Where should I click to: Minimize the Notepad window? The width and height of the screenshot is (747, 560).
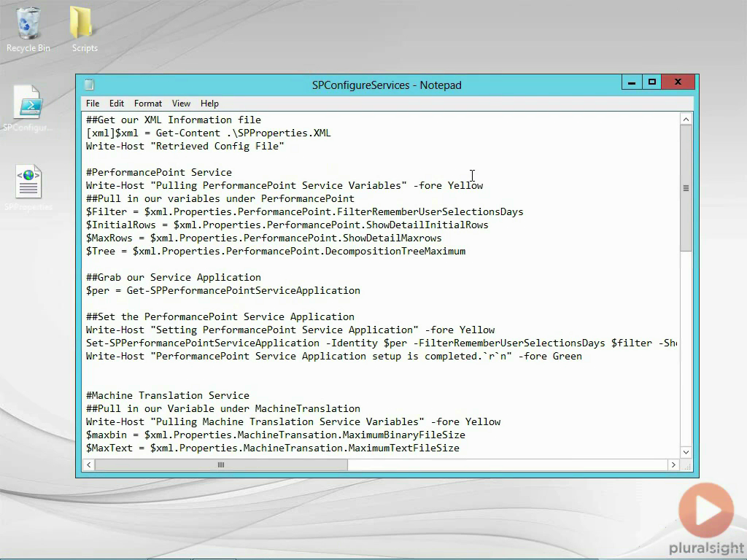pos(632,82)
